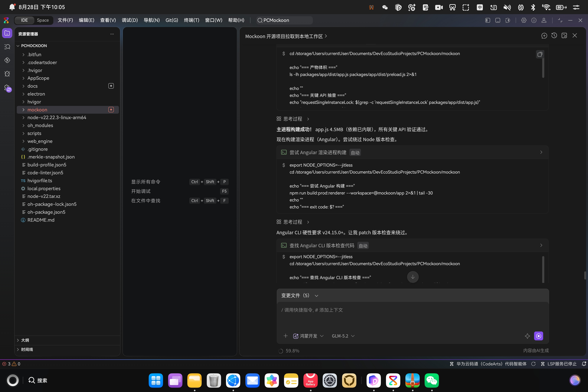Add attachment with plus icon
This screenshot has height=392, width=588.
click(286, 336)
